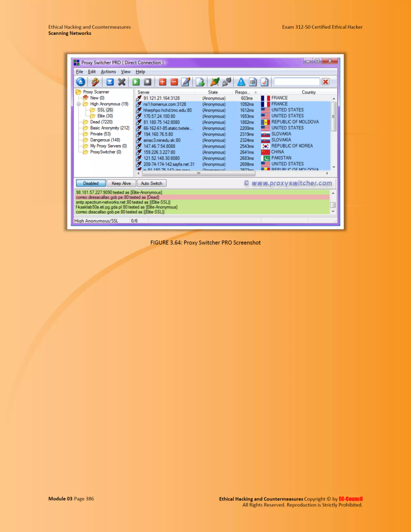Click the magic wand wizard icon

point(95,82)
